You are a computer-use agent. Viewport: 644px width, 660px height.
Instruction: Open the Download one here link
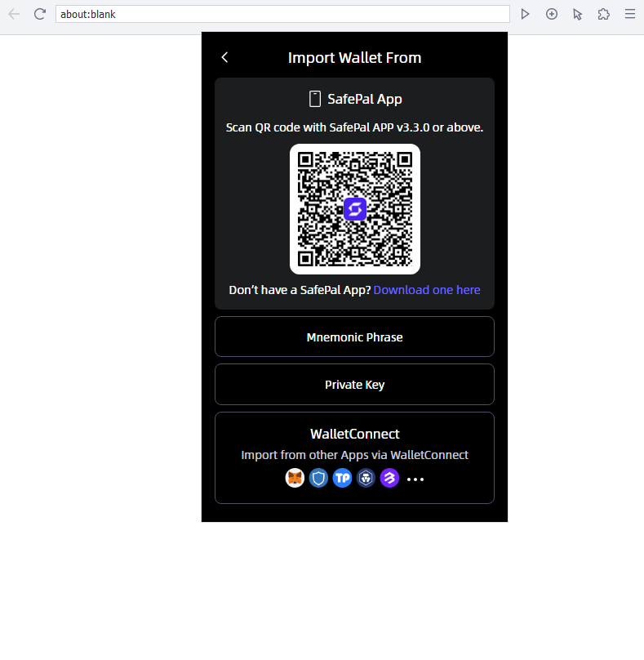click(427, 290)
